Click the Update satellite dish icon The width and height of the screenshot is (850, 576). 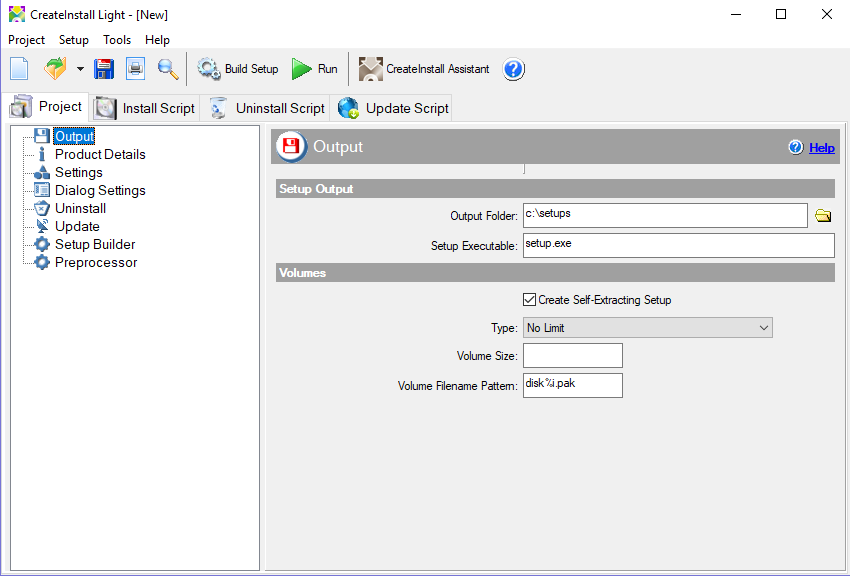point(42,226)
